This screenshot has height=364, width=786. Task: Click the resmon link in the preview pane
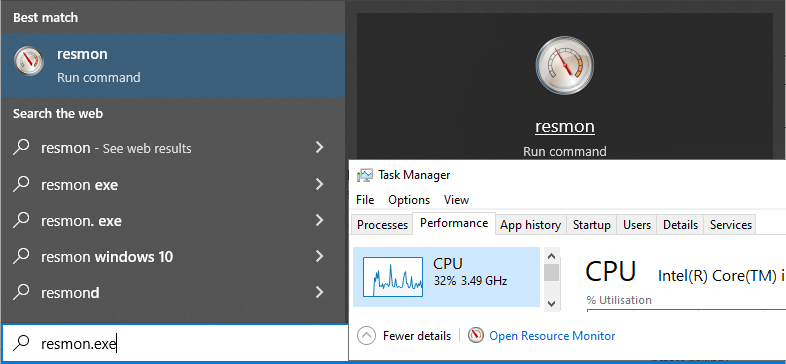pos(564,126)
